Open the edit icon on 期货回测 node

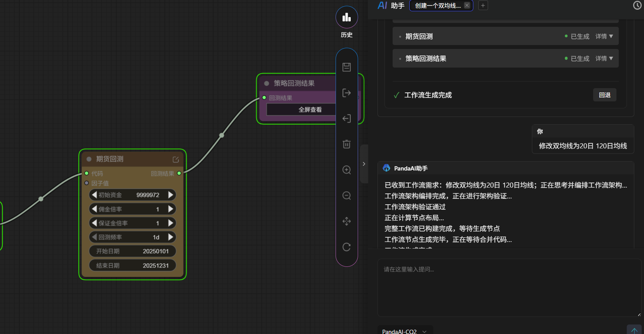(176, 159)
